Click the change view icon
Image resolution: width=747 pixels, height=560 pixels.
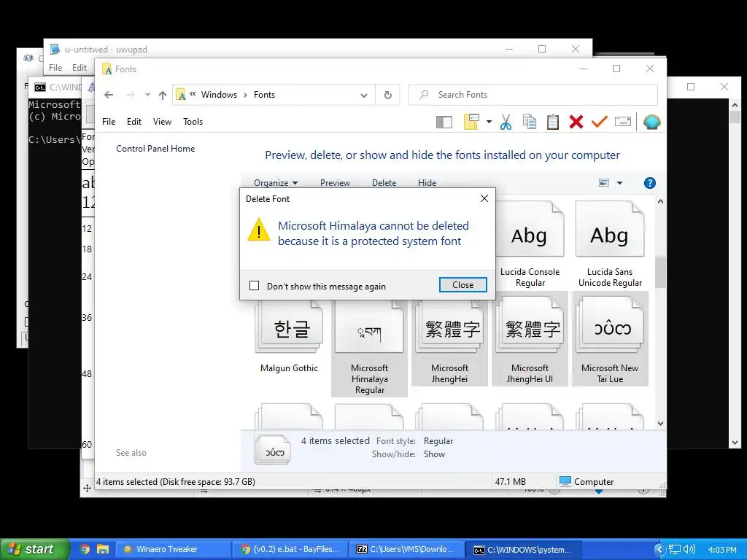(603, 183)
